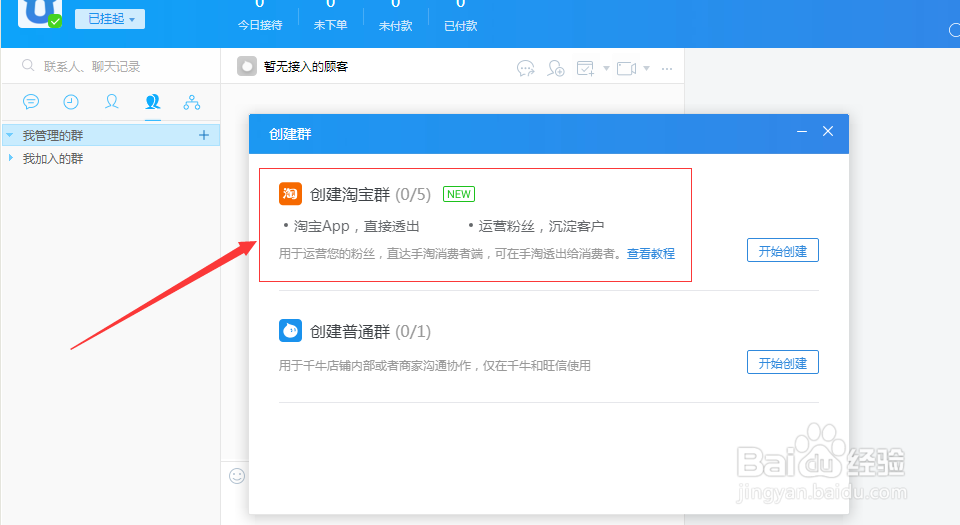Viewport: 960px width, 525px height.
Task: Open the 已挂起 status dropdown
Action: (110, 19)
